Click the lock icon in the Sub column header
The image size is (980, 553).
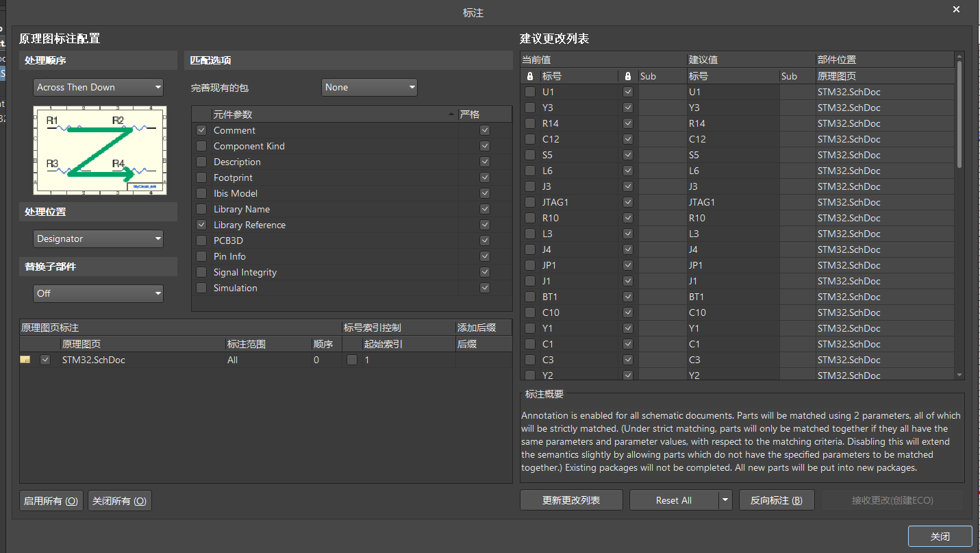[628, 76]
